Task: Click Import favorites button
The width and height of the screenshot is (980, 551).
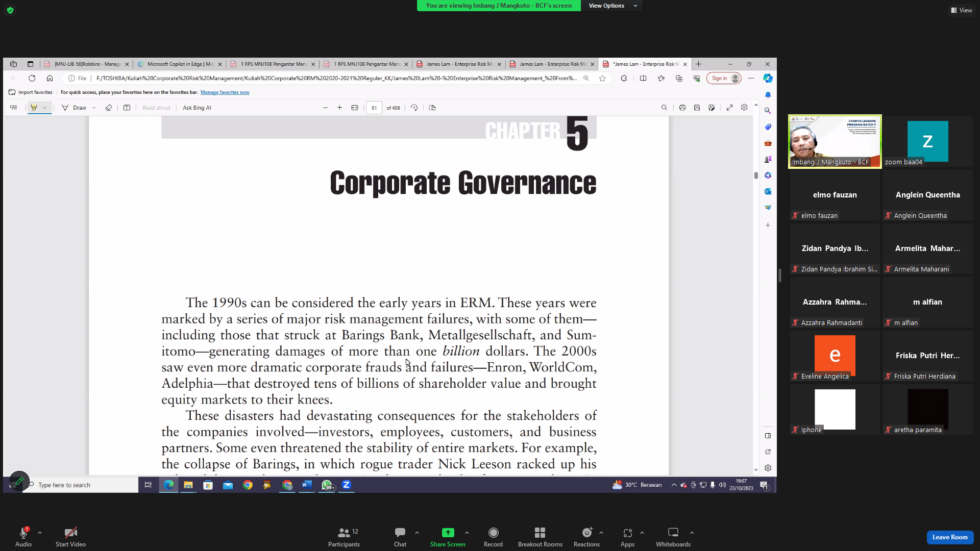Action: pyautogui.click(x=31, y=92)
